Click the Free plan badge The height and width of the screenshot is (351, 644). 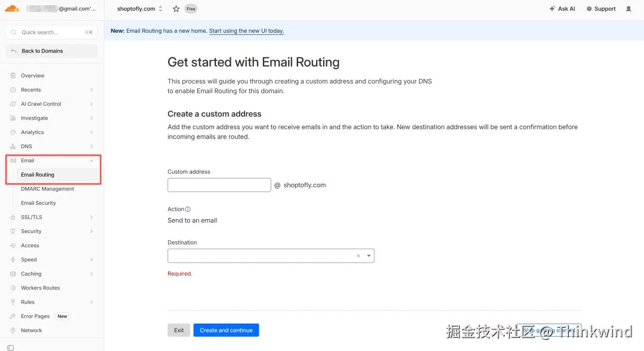pos(191,8)
